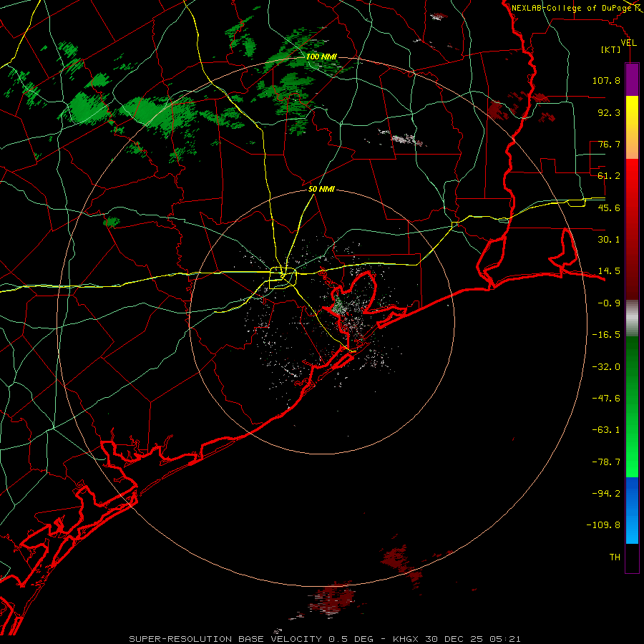Image resolution: width=644 pixels, height=644 pixels.
Task: Click the 92.3 velocity legend value
Action: coord(609,112)
